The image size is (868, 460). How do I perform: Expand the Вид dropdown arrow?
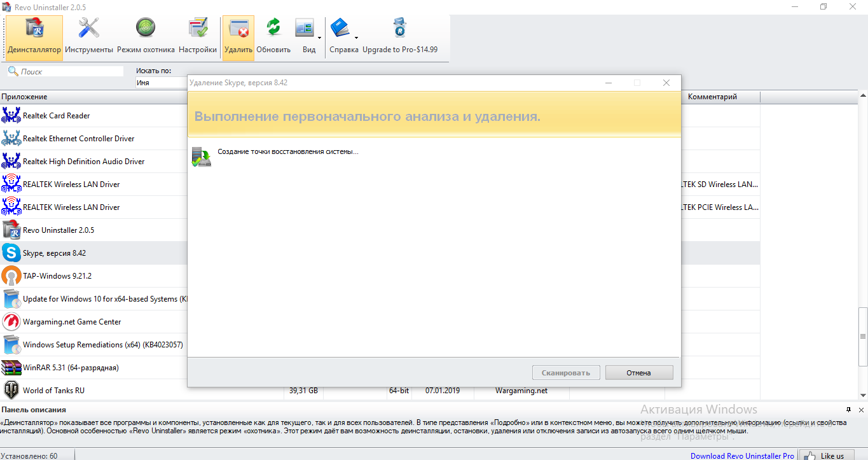(x=320, y=38)
